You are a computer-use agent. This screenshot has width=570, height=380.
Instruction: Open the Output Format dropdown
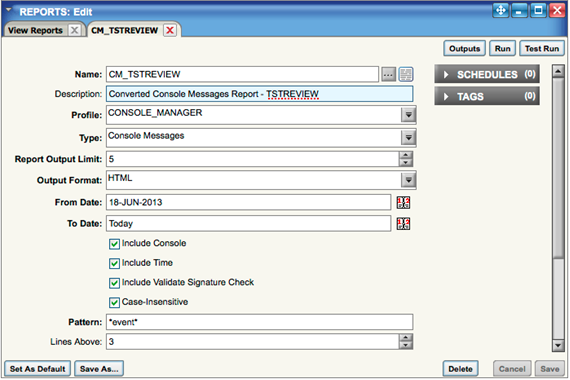(408, 180)
